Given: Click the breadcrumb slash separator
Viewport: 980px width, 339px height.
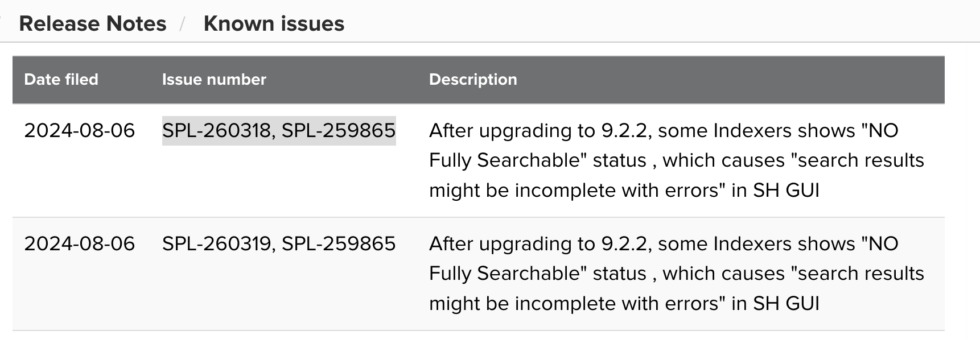Looking at the screenshot, I should [x=183, y=24].
